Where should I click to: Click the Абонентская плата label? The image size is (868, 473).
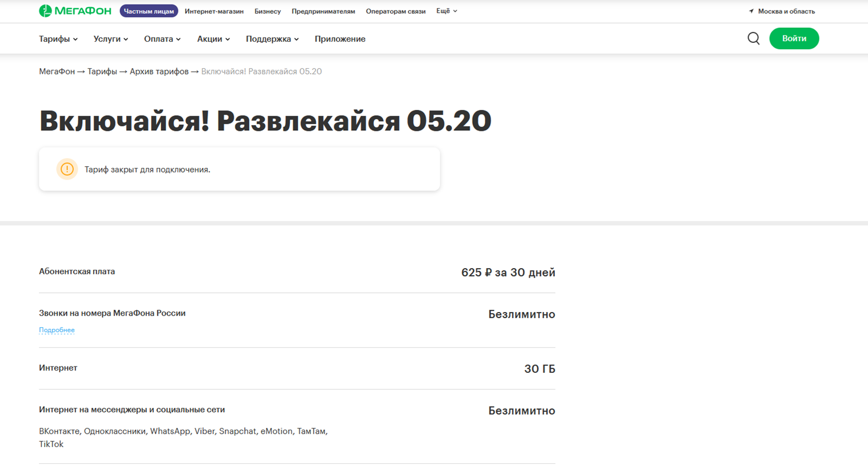(x=77, y=271)
